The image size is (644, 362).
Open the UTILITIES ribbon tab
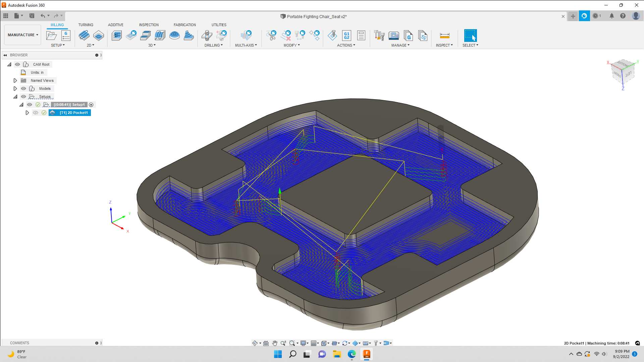point(219,24)
